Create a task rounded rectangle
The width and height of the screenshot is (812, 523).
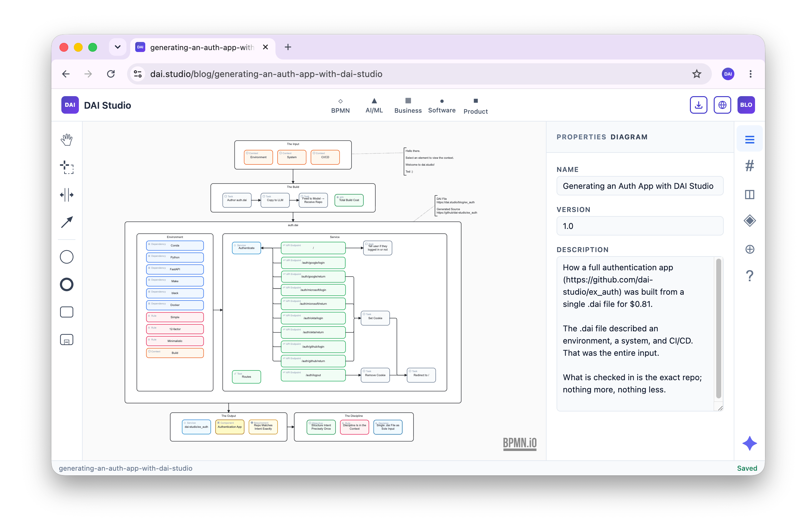67,312
